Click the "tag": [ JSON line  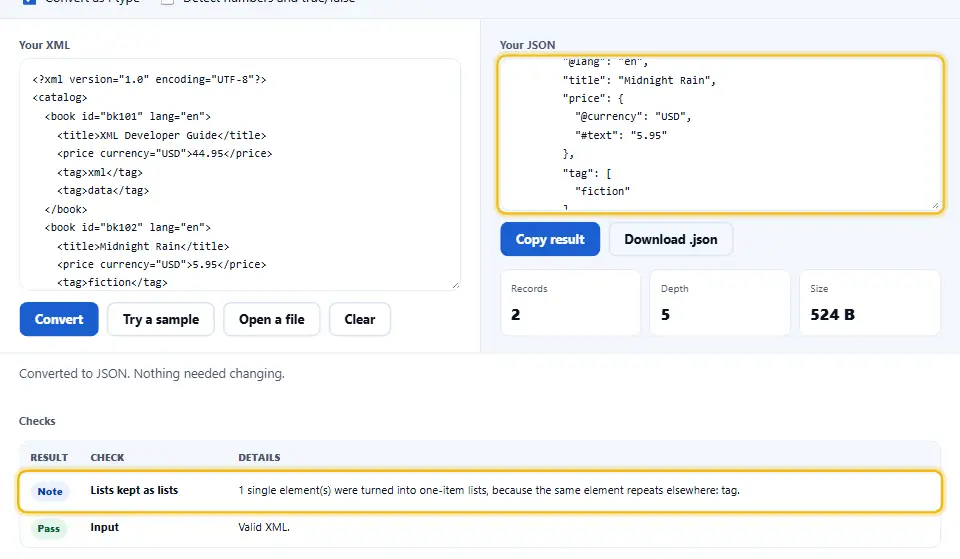[x=587, y=173]
